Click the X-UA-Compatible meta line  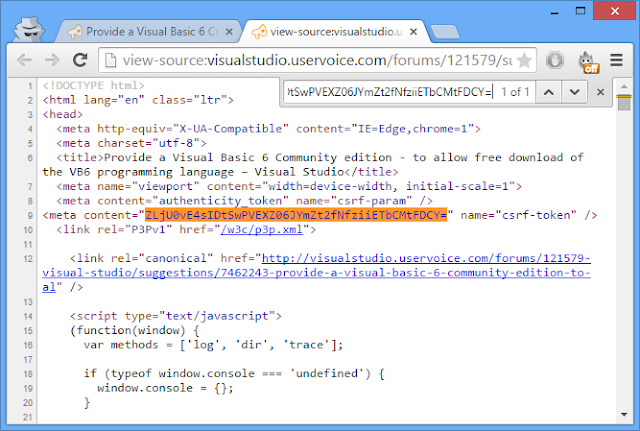point(269,129)
